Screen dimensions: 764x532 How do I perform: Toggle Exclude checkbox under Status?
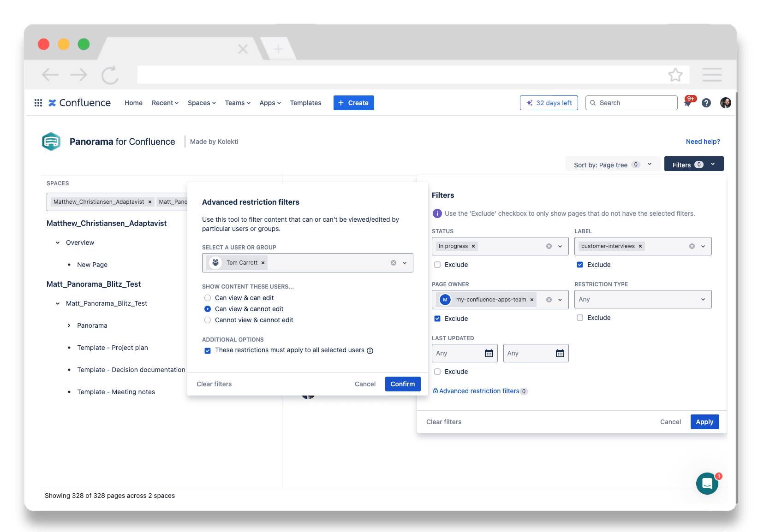tap(437, 265)
